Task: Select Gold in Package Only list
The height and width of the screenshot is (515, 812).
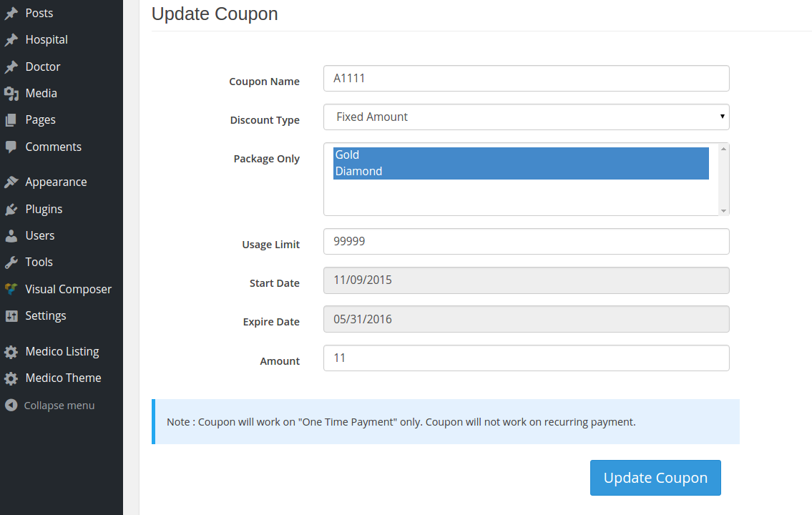Action: pos(520,154)
